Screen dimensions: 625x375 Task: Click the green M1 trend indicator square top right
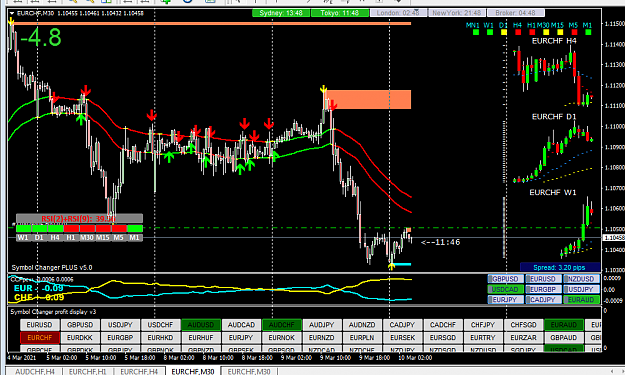[588, 32]
